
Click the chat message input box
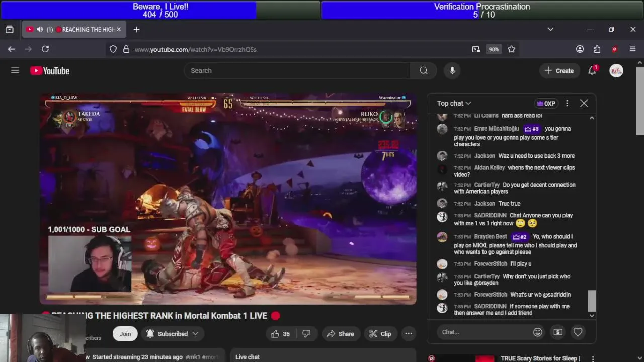click(x=483, y=332)
